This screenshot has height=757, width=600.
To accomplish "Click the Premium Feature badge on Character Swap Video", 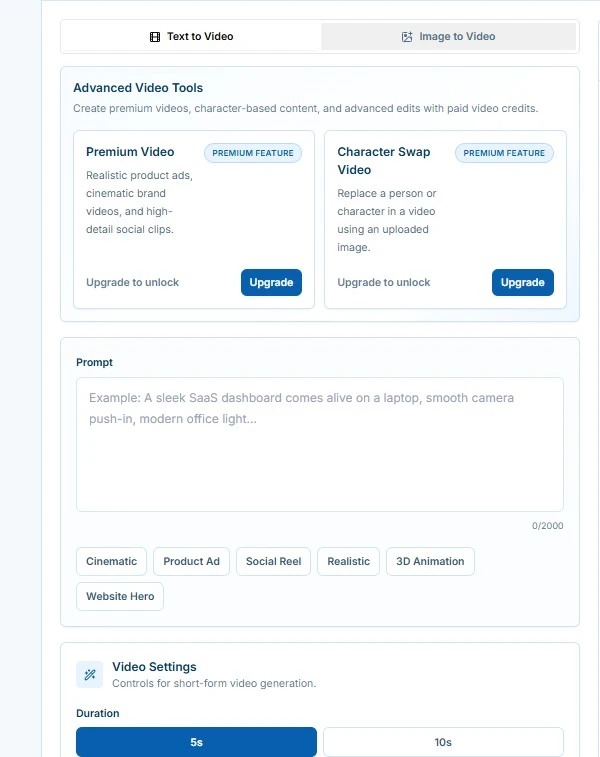I will coord(504,153).
